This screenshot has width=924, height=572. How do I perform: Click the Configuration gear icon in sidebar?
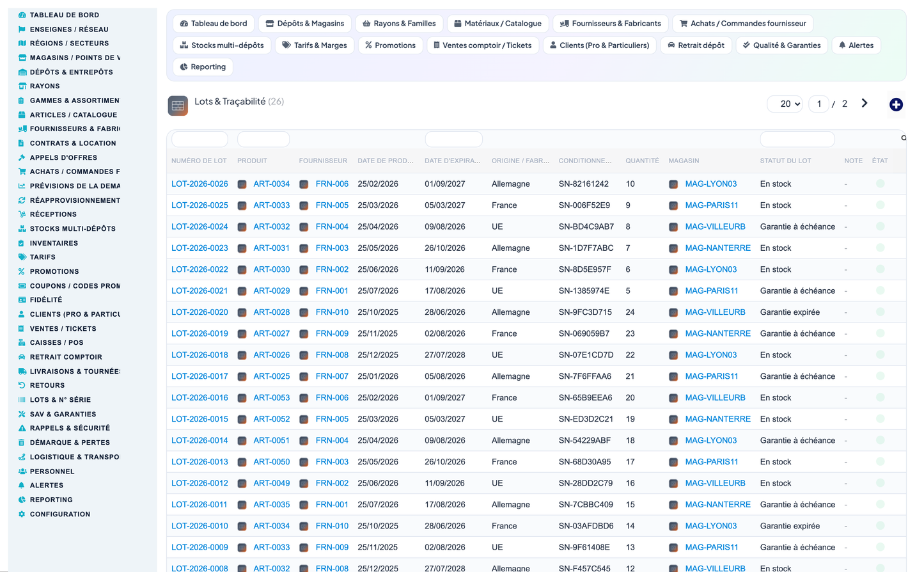pyautogui.click(x=22, y=514)
